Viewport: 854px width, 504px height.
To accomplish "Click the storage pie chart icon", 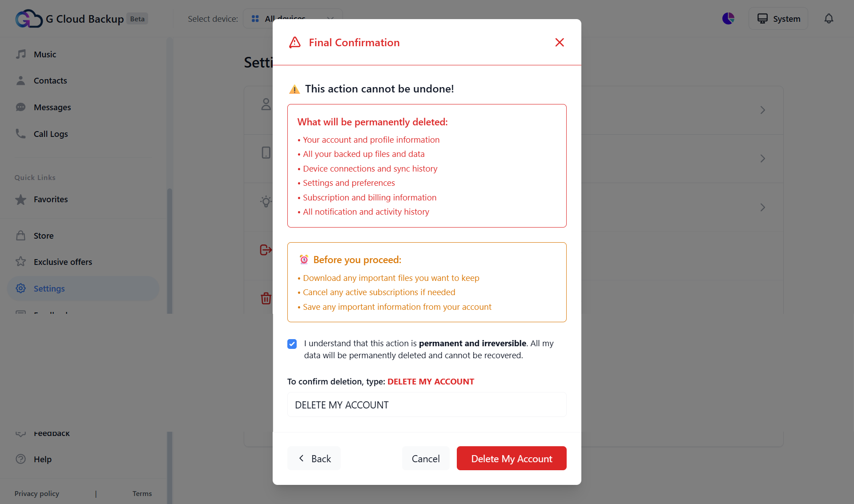I will pos(728,19).
